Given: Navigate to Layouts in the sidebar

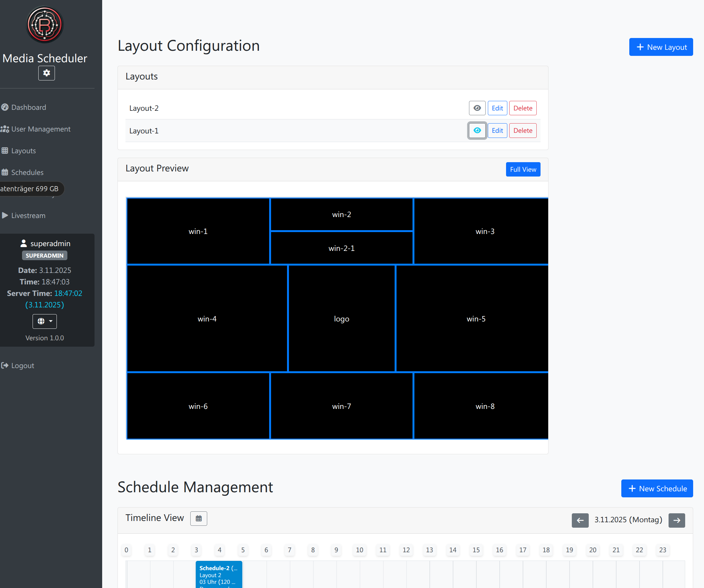Looking at the screenshot, I should (x=23, y=151).
